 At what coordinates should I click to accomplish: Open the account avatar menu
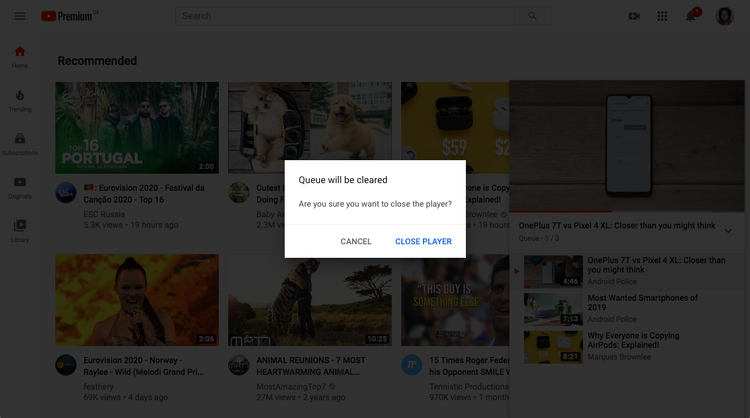(x=724, y=16)
